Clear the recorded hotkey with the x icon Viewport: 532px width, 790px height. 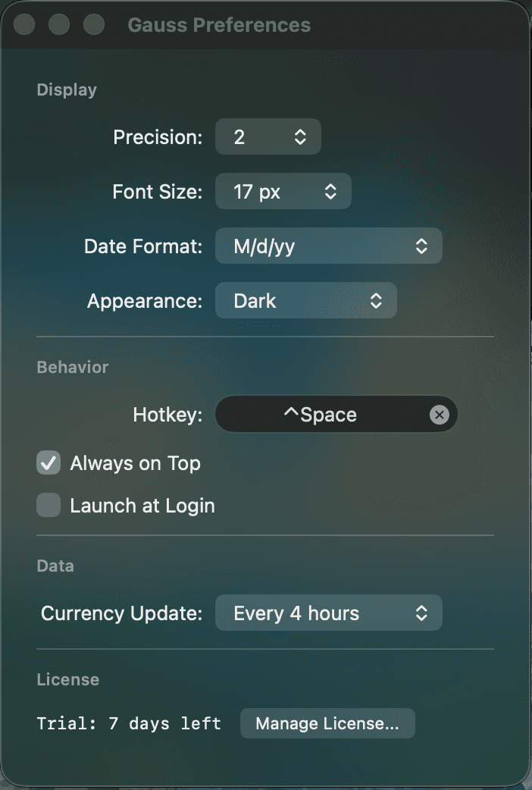click(x=440, y=414)
